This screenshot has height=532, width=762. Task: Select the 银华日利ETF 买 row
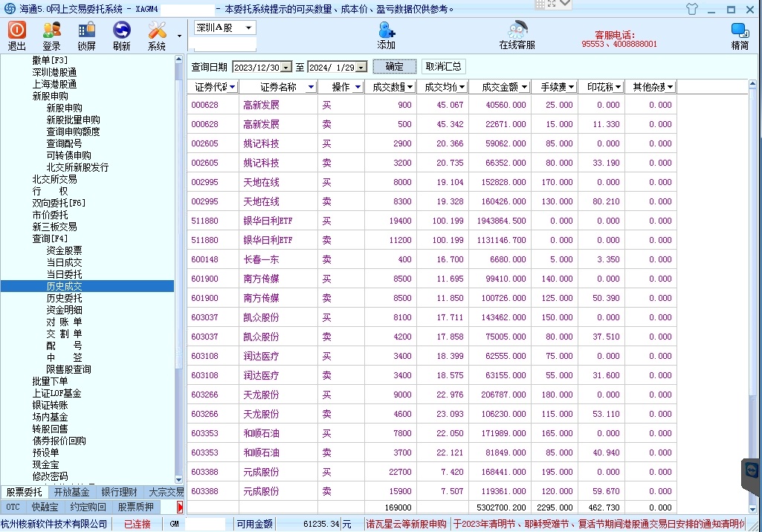431,221
